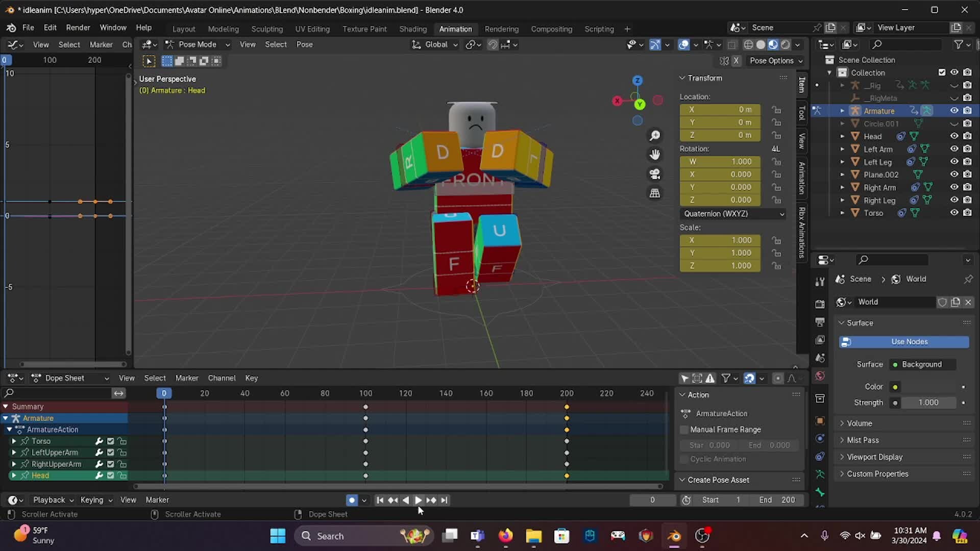Open the World properties globe icon

click(820, 375)
